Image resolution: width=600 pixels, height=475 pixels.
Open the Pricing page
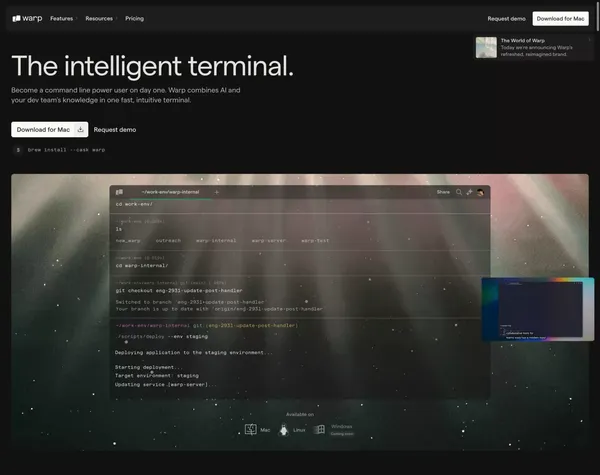134,18
